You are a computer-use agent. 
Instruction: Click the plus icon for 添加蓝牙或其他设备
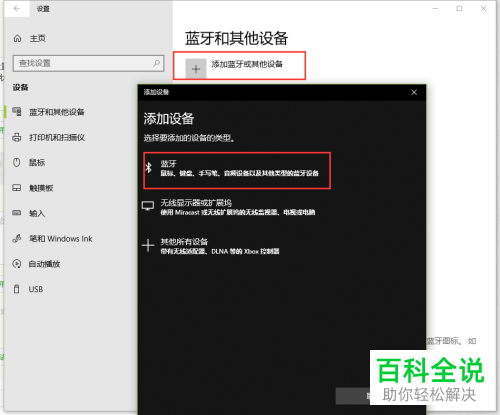pos(196,69)
